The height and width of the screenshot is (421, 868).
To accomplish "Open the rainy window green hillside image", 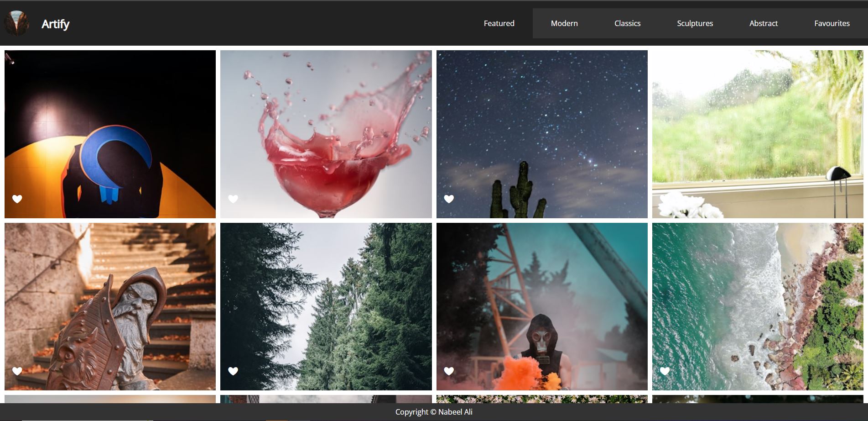I will pos(758,134).
